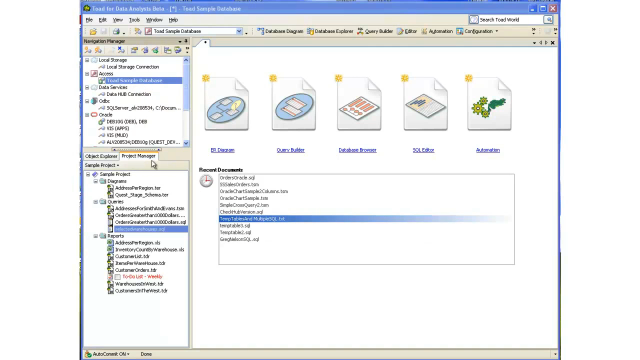Image resolution: width=640 pixels, height=360 pixels.
Task: Switch to the Object Explorer tab
Action: pos(101,156)
